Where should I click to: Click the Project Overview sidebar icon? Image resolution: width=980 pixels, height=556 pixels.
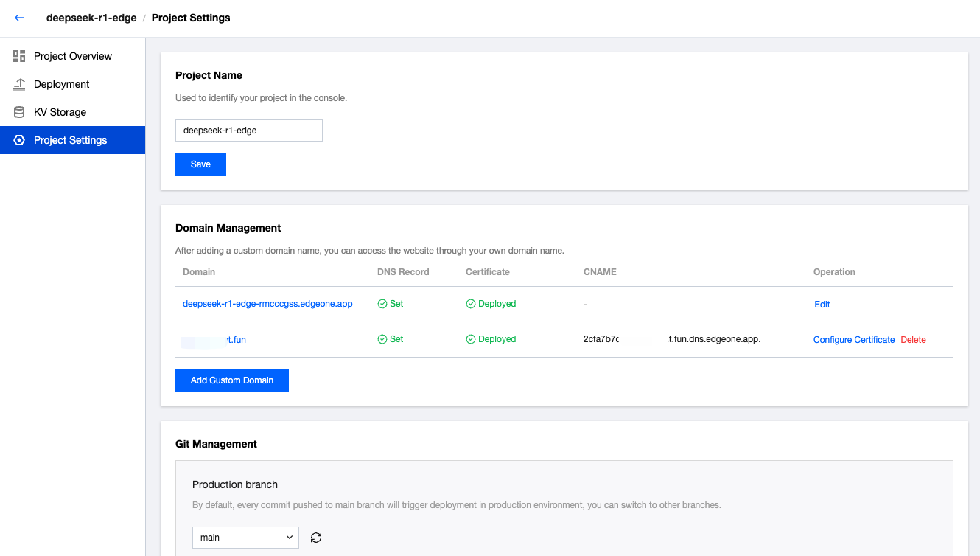(19, 56)
